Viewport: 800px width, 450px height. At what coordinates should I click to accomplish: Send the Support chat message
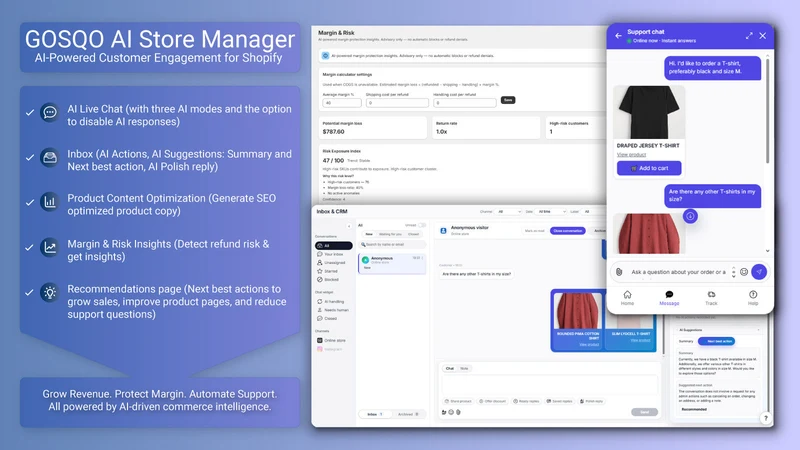[759, 272]
